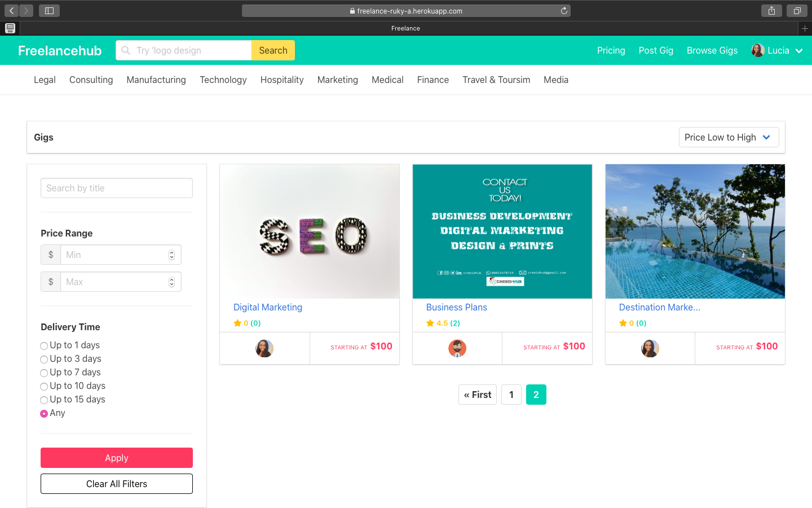Click the reload icon in the address bar
The height and width of the screenshot is (508, 812).
(563, 10)
